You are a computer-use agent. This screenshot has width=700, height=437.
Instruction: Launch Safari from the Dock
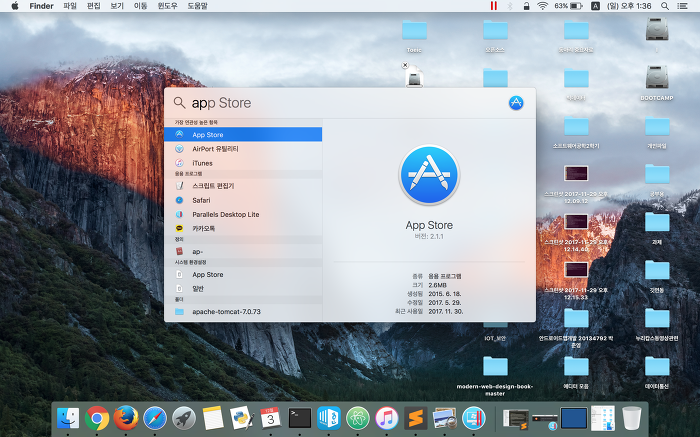(x=155, y=419)
